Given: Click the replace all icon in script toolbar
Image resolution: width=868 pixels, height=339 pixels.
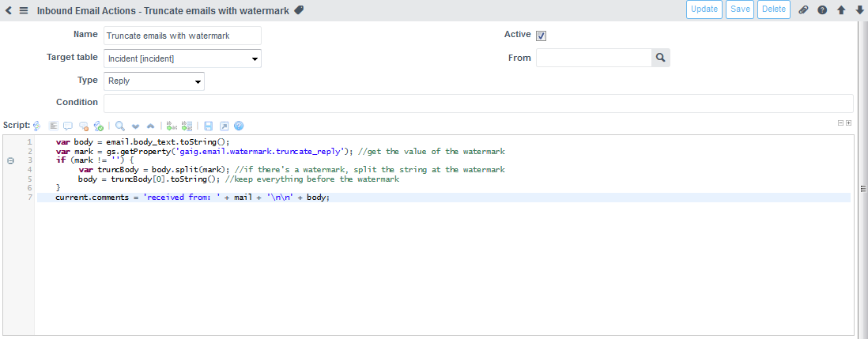Looking at the screenshot, I should (187, 126).
